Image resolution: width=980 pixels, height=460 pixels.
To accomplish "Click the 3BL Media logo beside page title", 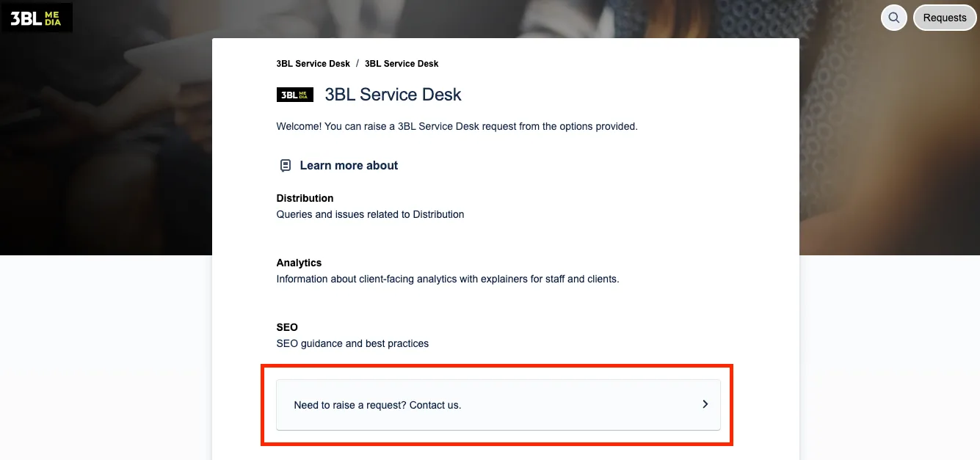I will click(x=295, y=95).
